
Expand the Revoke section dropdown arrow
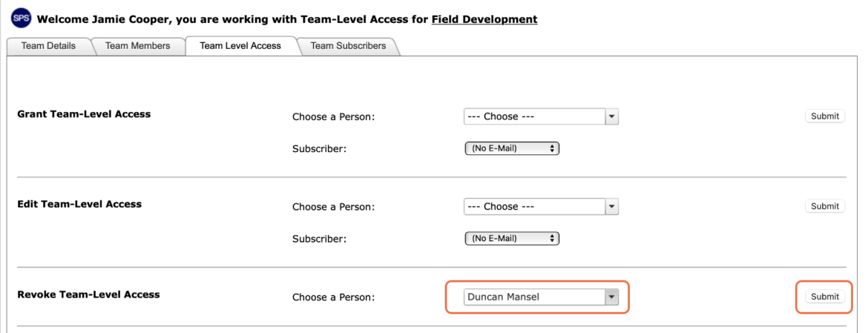(x=612, y=297)
